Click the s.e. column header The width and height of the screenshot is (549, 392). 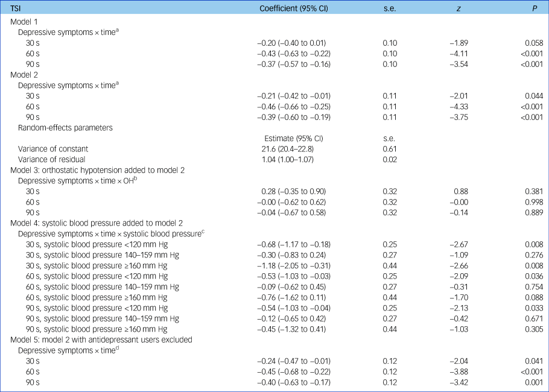tap(390, 8)
